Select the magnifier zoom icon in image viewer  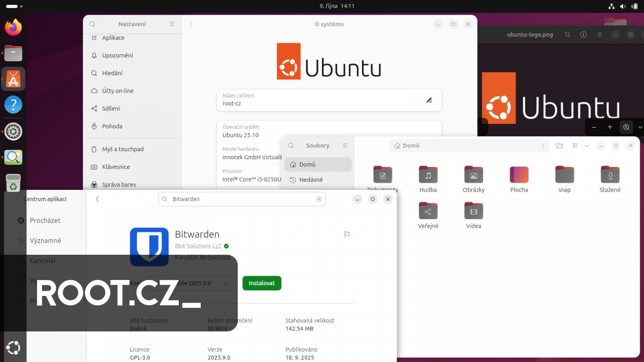pyautogui.click(x=626, y=127)
